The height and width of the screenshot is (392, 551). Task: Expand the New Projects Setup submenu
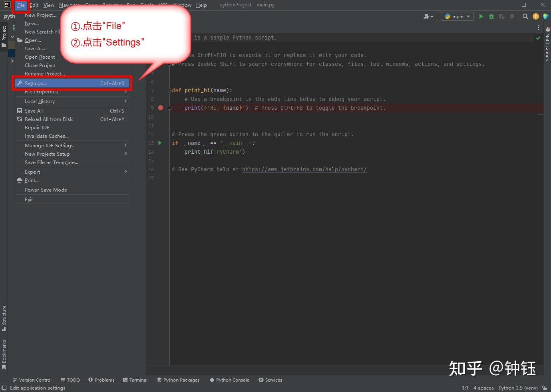point(72,154)
